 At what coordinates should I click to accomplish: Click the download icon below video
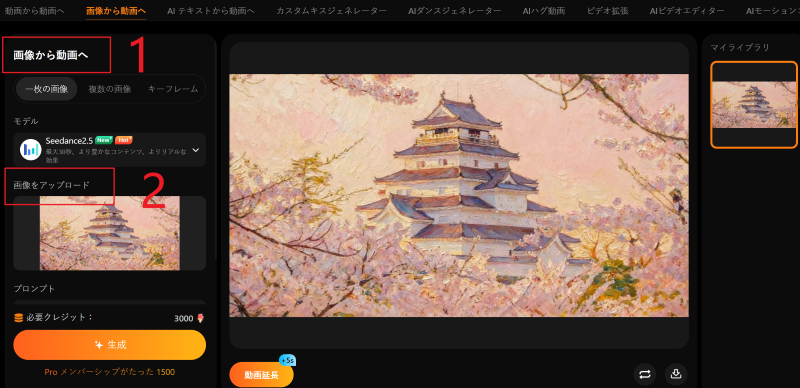pyautogui.click(x=676, y=374)
